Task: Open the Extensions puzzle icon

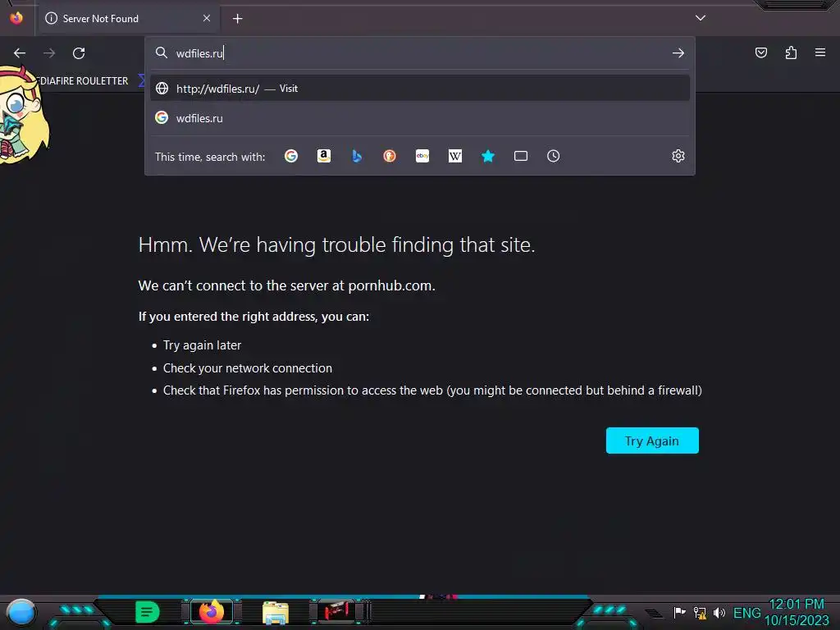Action: coord(791,52)
